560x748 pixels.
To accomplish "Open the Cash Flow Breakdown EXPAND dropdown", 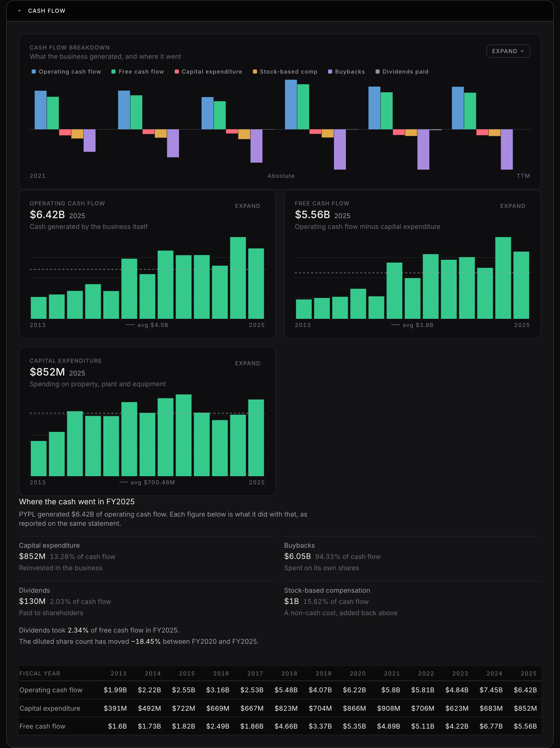I will pyautogui.click(x=508, y=51).
